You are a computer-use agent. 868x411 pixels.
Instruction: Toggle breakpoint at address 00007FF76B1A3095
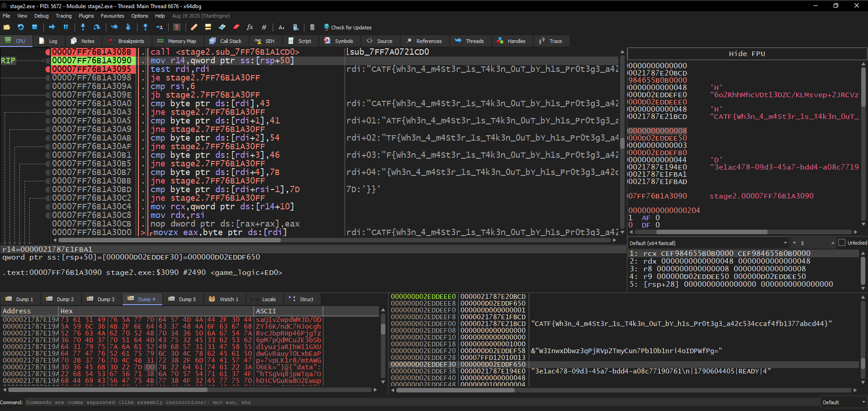47,69
